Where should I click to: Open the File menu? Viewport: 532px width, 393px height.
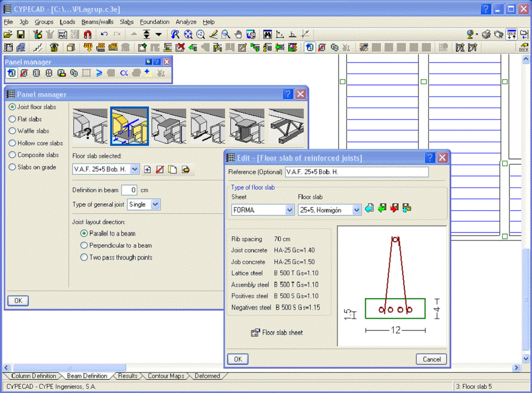point(8,22)
